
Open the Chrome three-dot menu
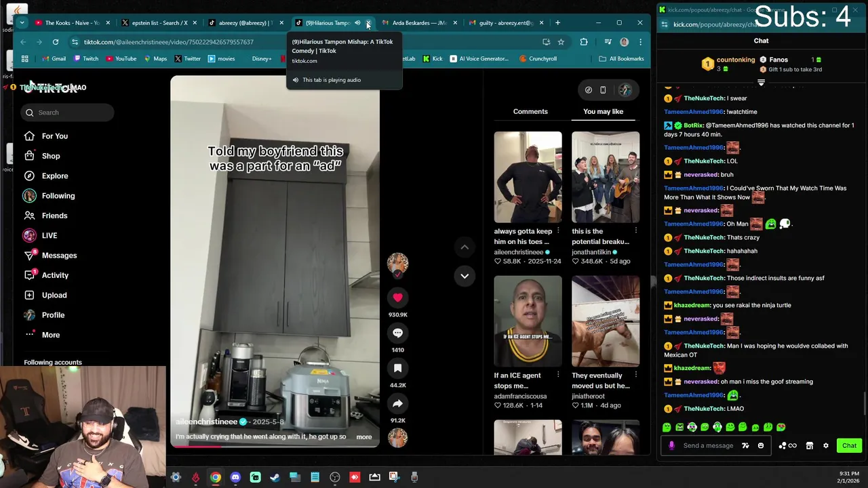640,42
